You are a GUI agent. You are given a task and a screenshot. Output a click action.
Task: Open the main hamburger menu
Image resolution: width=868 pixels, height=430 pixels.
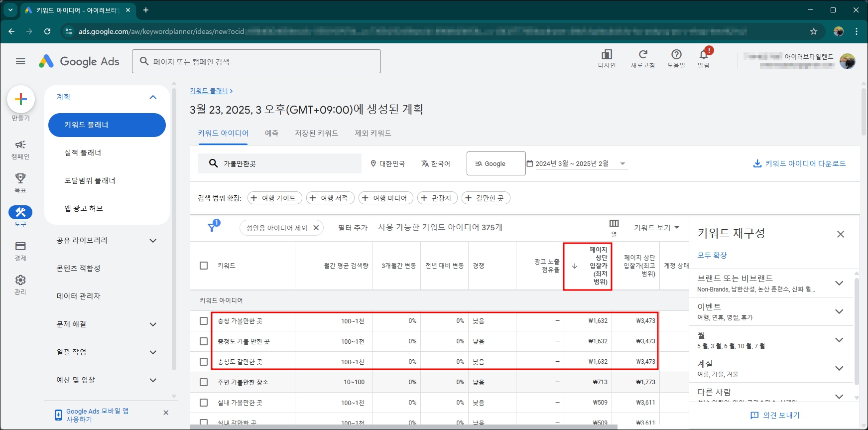[x=20, y=61]
